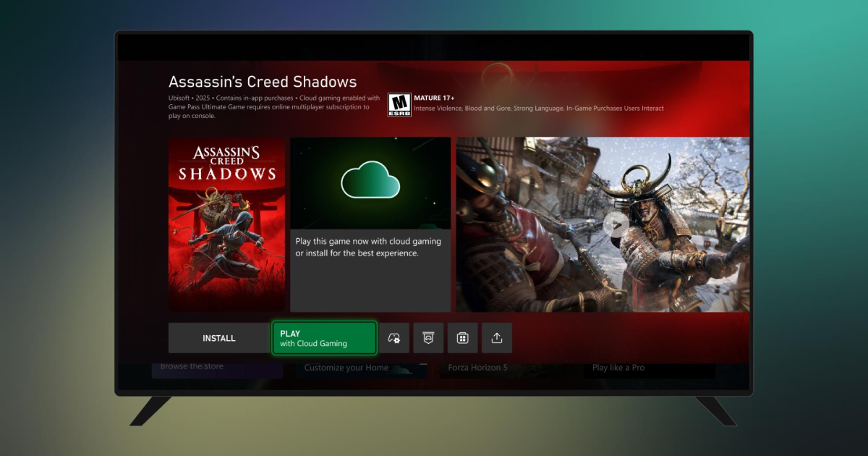The image size is (868, 456).
Task: Open the Assassin's Creed Shadows cover art
Action: 226,224
